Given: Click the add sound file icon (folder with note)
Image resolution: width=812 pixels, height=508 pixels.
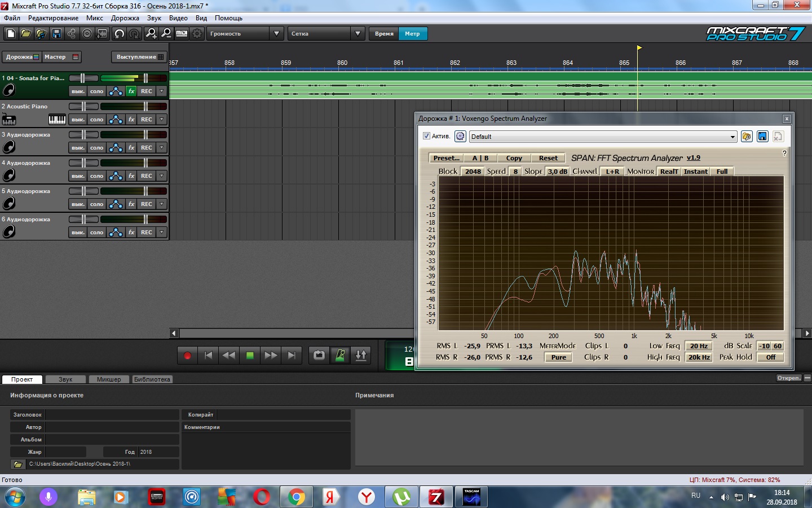Looking at the screenshot, I should point(41,34).
